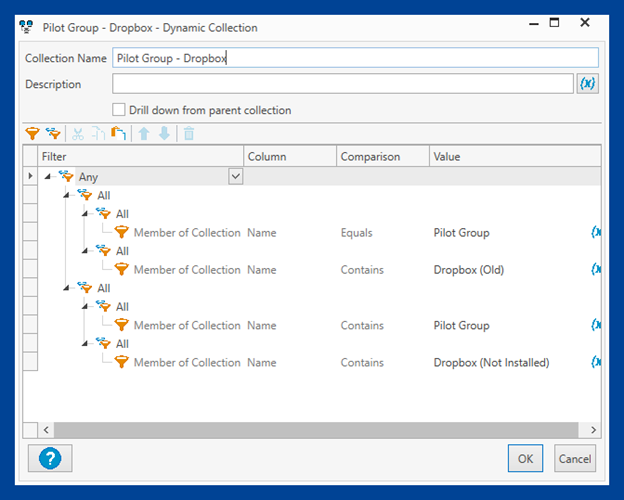
Task: Collapse the second top-level All group
Action: (66, 288)
